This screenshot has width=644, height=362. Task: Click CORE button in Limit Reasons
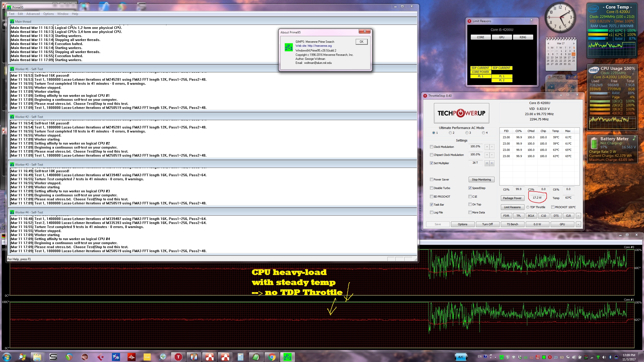pos(480,37)
